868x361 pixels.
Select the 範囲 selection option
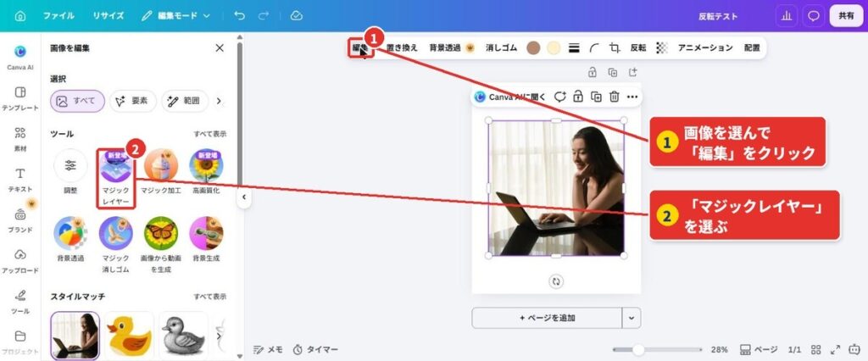tap(185, 102)
